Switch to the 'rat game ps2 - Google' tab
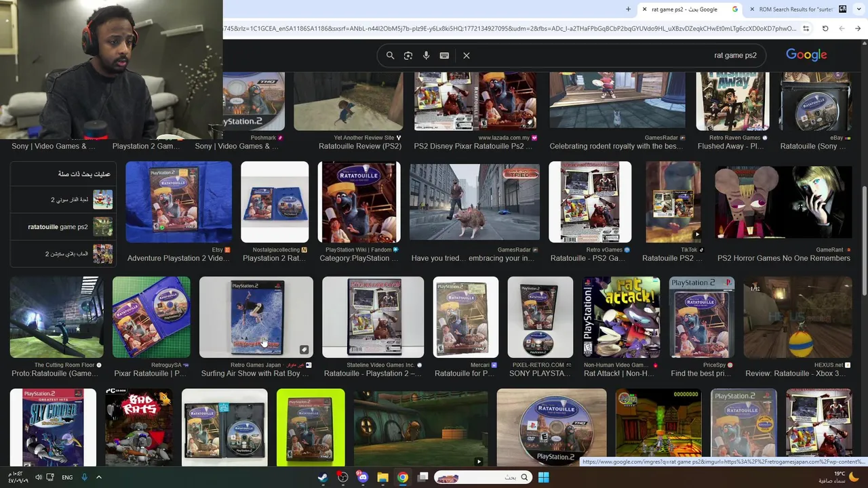The image size is (868, 488). [690, 9]
